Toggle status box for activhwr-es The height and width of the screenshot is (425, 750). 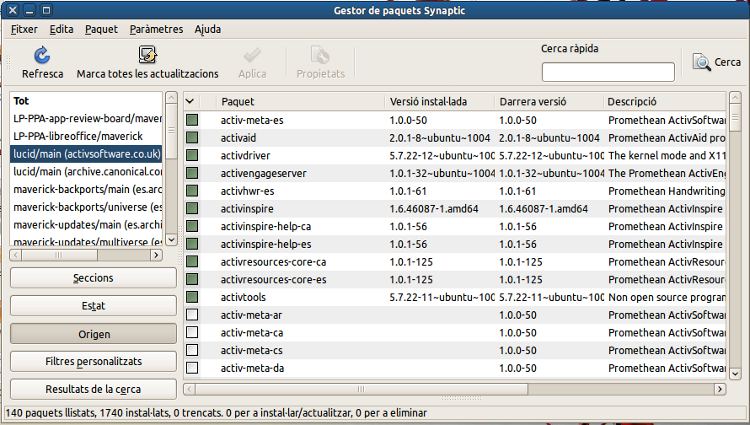[192, 191]
